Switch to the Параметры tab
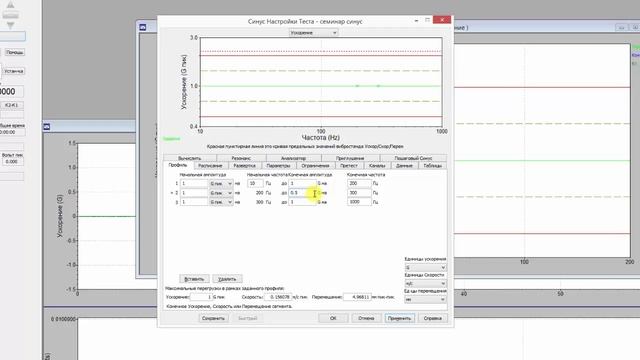 278,166
